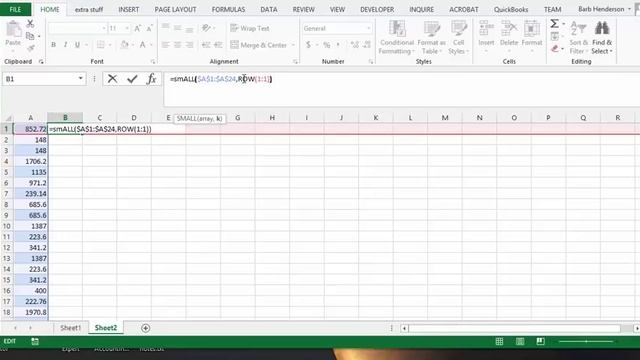This screenshot has width=640, height=360.
Task: Click the AutoSum sigma icon
Action: coord(554,24)
